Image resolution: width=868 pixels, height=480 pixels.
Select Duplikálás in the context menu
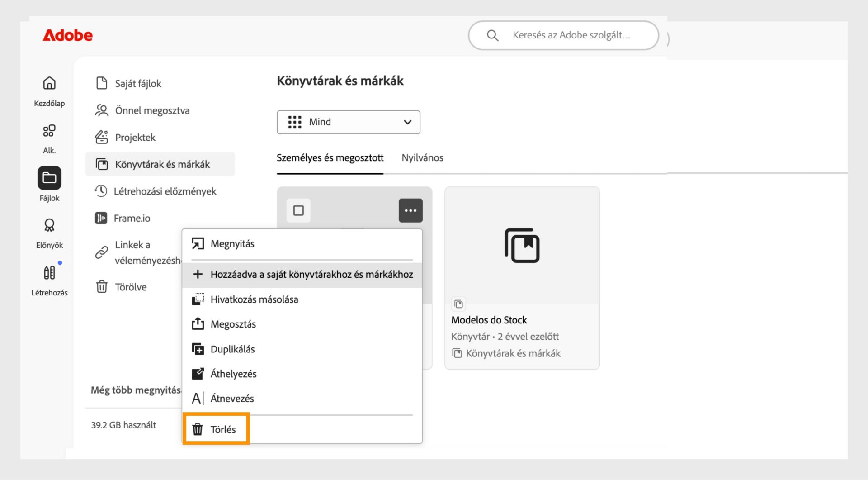[x=302, y=349]
